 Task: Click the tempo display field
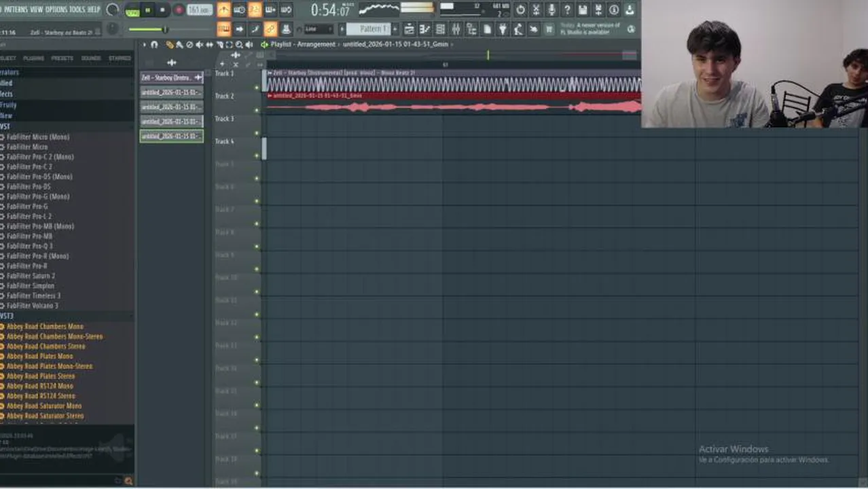click(200, 10)
